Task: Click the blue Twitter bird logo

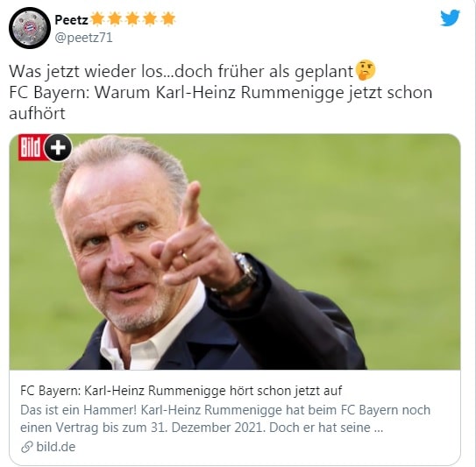Action: click(451, 18)
